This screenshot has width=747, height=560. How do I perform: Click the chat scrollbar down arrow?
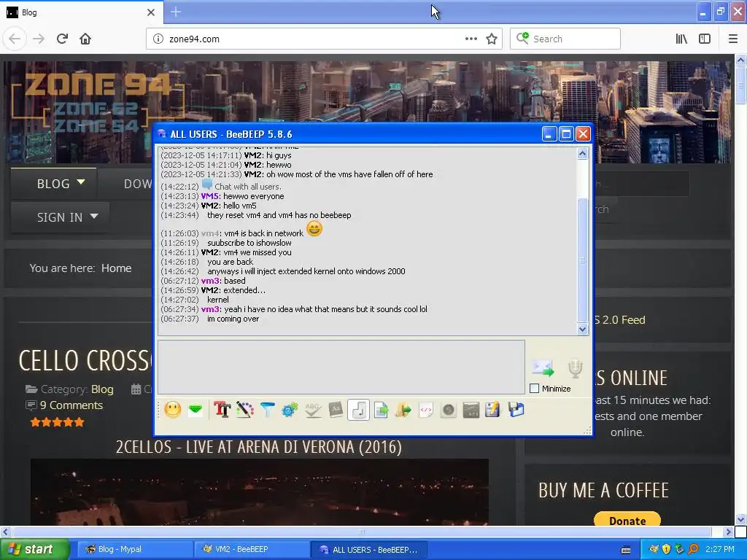click(582, 329)
